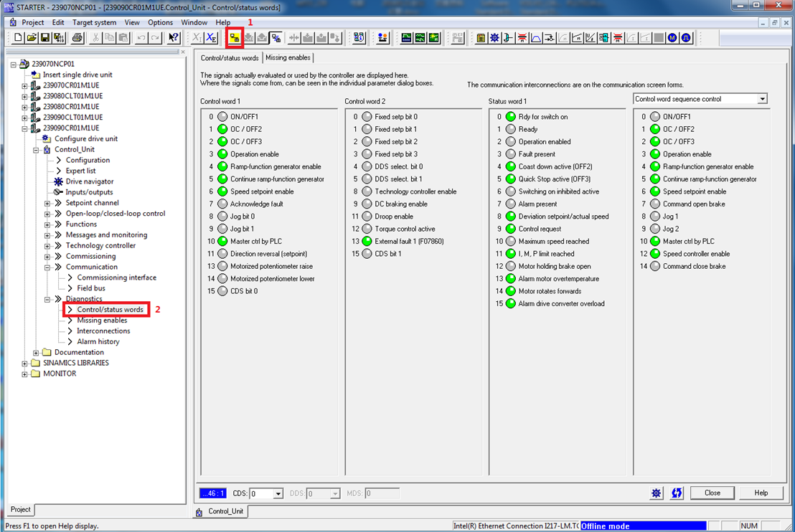Switch to the Missing enables tab
Viewport: 795px width, 532px height.
click(x=287, y=57)
